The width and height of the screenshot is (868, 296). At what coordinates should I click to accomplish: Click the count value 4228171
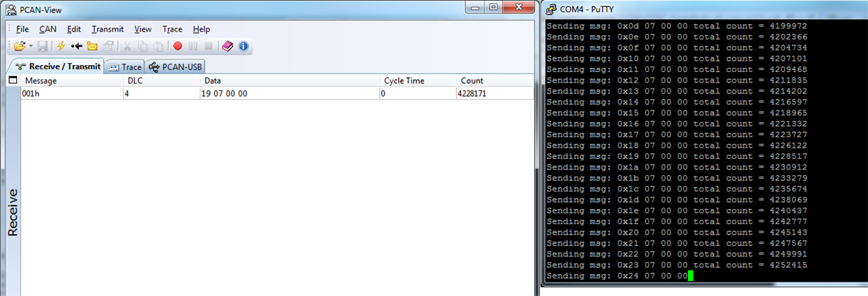(473, 93)
